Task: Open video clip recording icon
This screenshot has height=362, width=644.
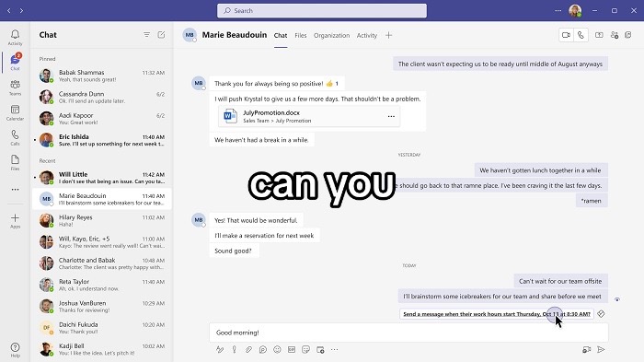Action: (x=587, y=350)
